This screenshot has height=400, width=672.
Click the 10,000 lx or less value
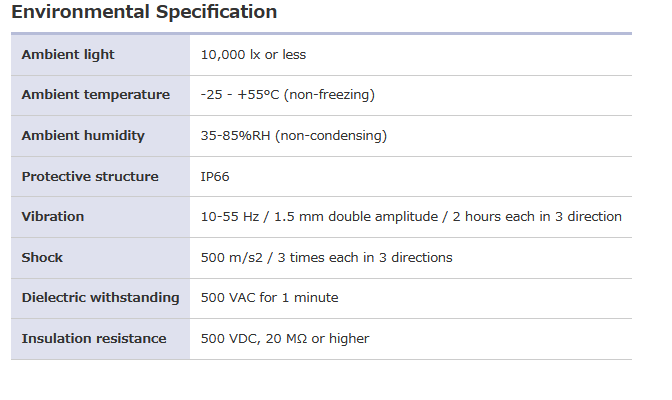(x=267, y=54)
